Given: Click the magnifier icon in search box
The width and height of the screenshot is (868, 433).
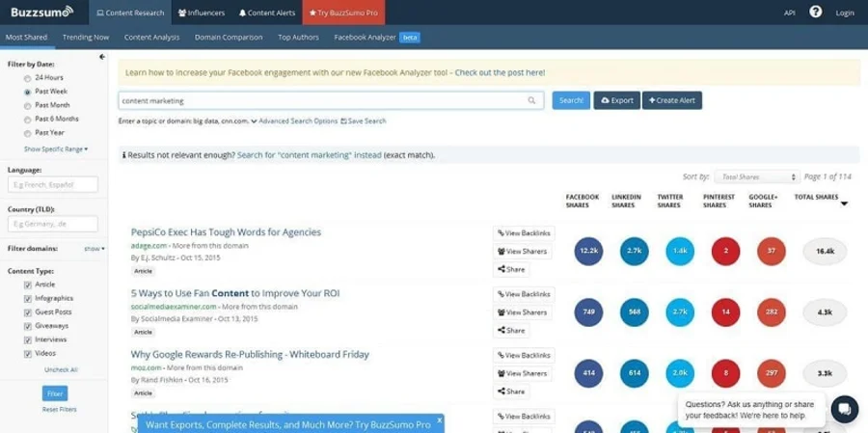Looking at the screenshot, I should [x=531, y=100].
